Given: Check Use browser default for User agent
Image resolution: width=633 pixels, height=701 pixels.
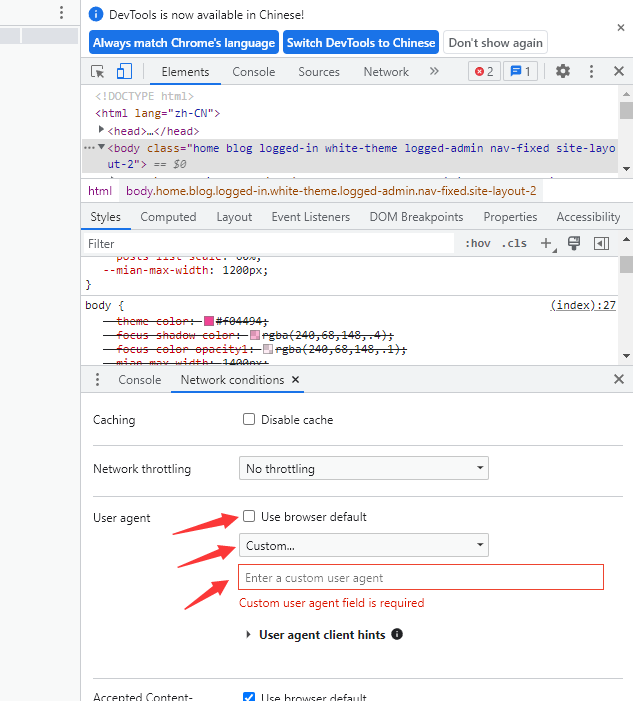Looking at the screenshot, I should coord(249,517).
